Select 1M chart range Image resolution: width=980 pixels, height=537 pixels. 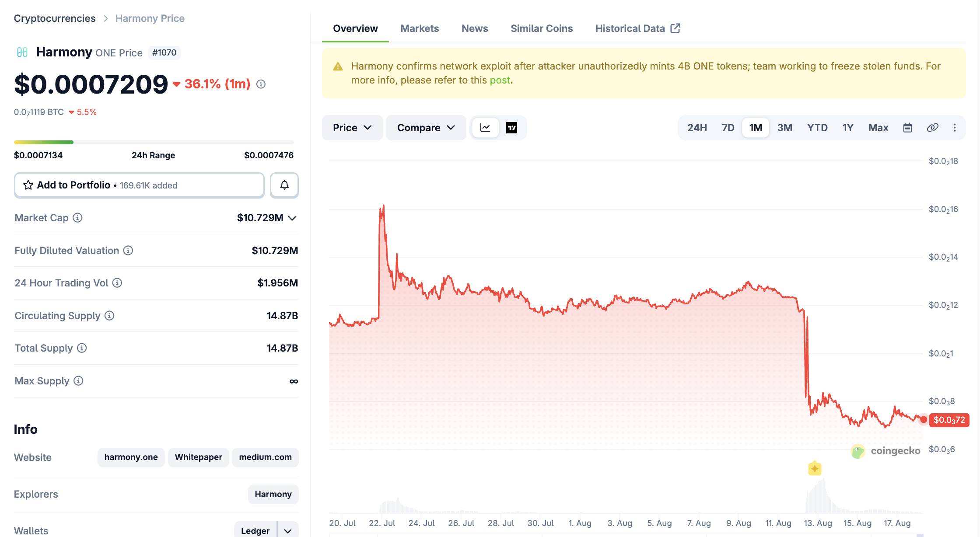pyautogui.click(x=756, y=128)
